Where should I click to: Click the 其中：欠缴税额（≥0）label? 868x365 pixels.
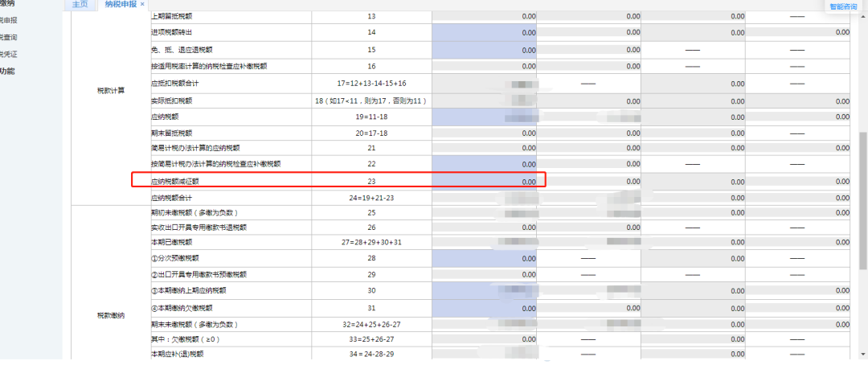coord(186,339)
